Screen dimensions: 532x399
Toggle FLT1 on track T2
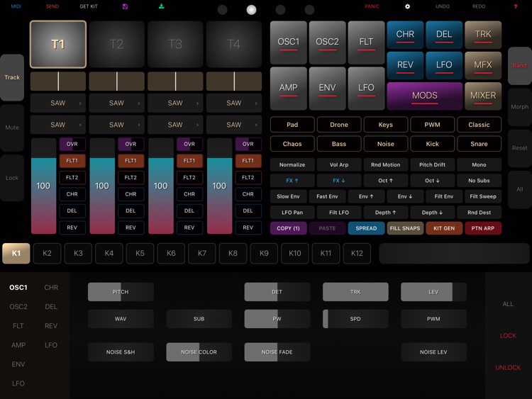click(x=131, y=161)
